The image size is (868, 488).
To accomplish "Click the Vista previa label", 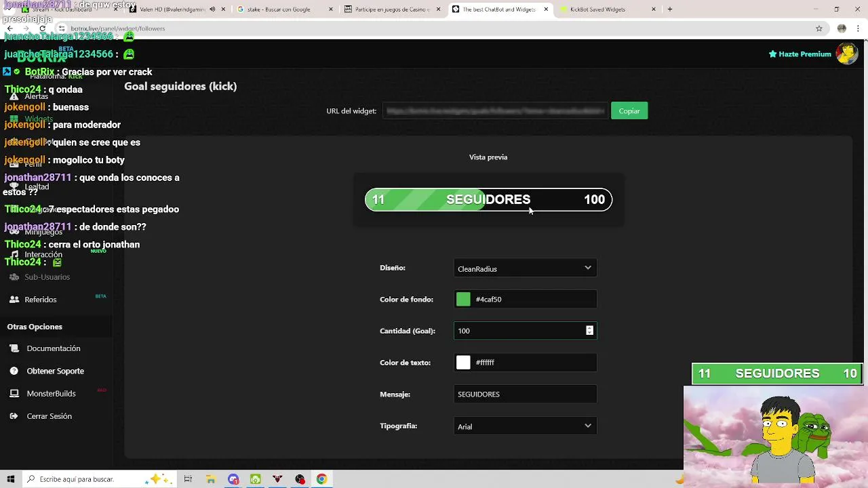I will [x=488, y=157].
